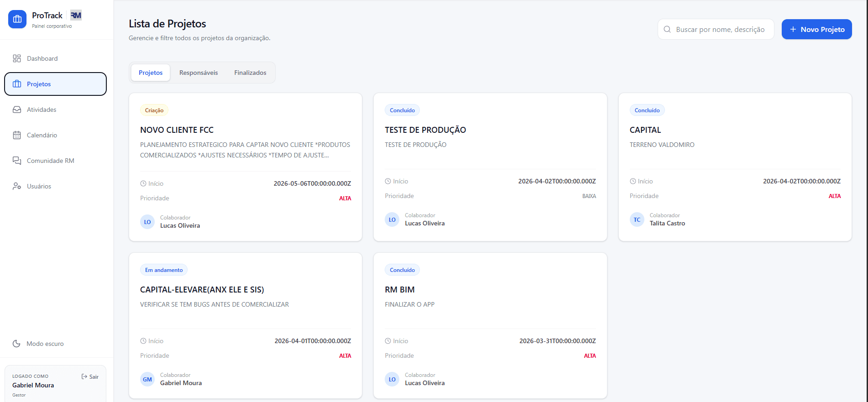Click LO avatar on NOVO CLIENTE FCC card

pyautogui.click(x=147, y=222)
